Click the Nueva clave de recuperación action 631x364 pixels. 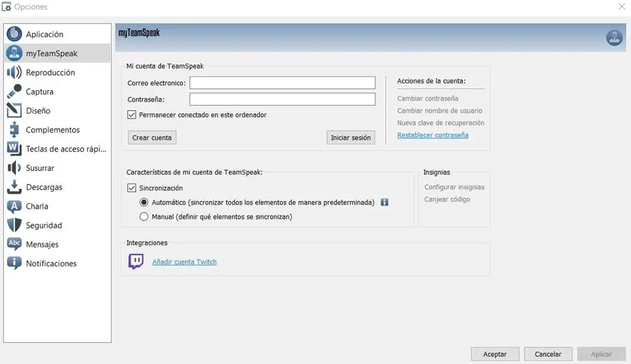440,122
